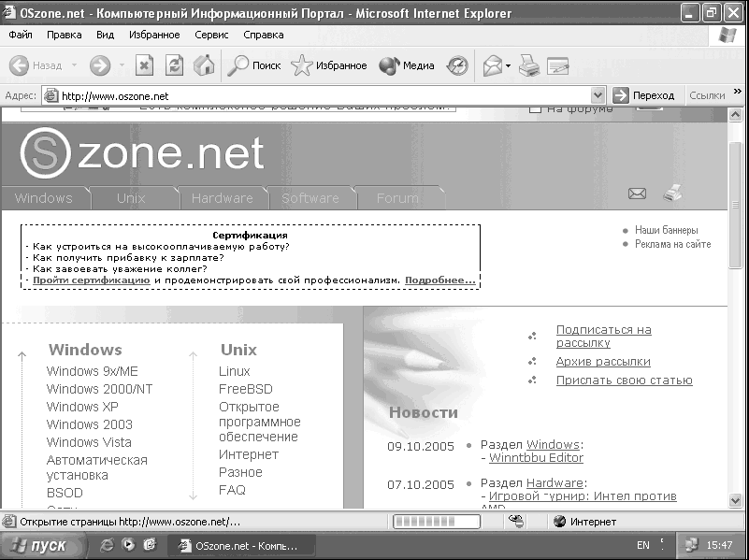The height and width of the screenshot is (560, 749).
Task: Click the Mail envelope toolbar icon
Action: (492, 65)
